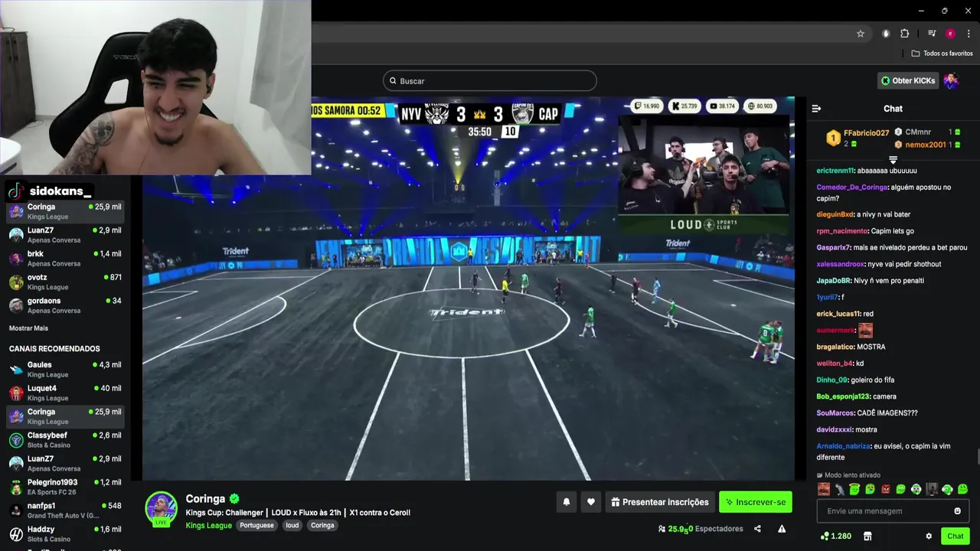The width and height of the screenshot is (980, 551).
Task: Click the 1.280 channel points balance
Action: pyautogui.click(x=835, y=536)
